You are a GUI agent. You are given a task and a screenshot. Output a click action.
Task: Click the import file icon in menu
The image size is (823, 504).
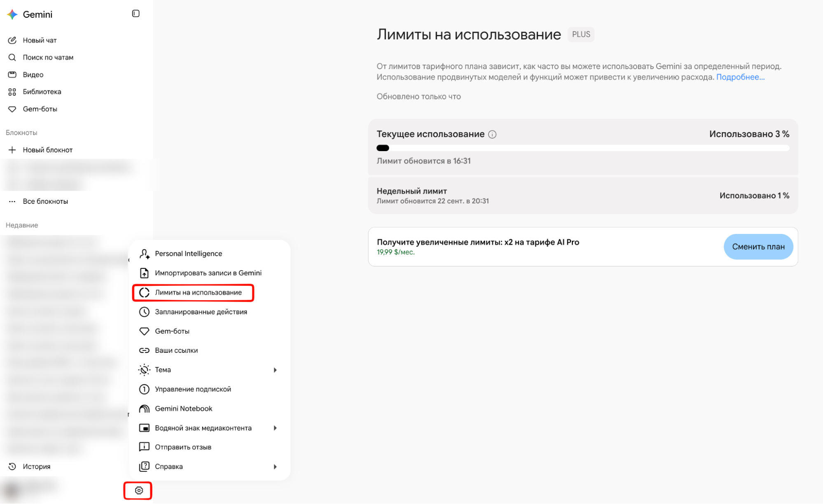(144, 273)
